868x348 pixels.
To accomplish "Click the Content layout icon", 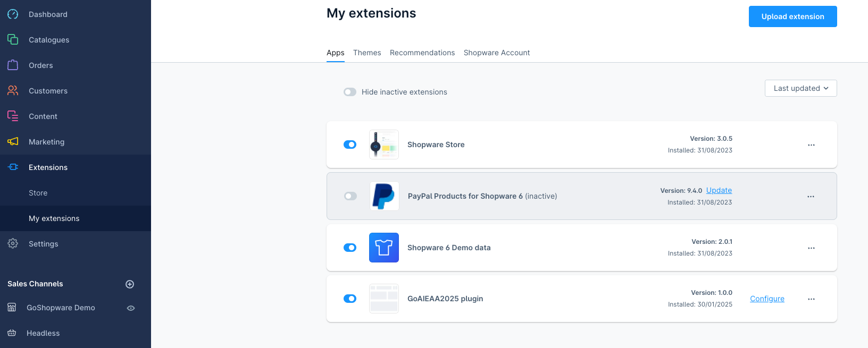I will click(x=13, y=116).
